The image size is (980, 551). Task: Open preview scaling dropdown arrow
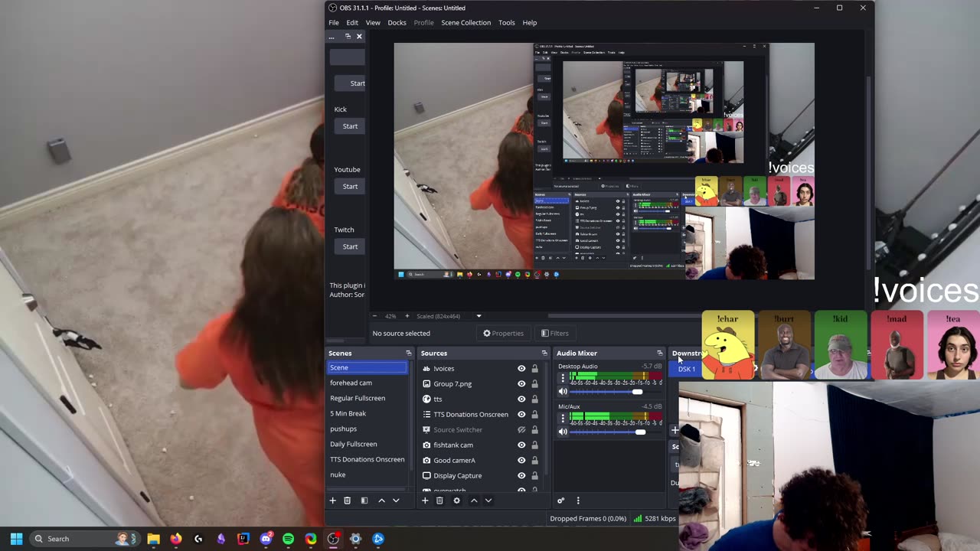coord(479,316)
